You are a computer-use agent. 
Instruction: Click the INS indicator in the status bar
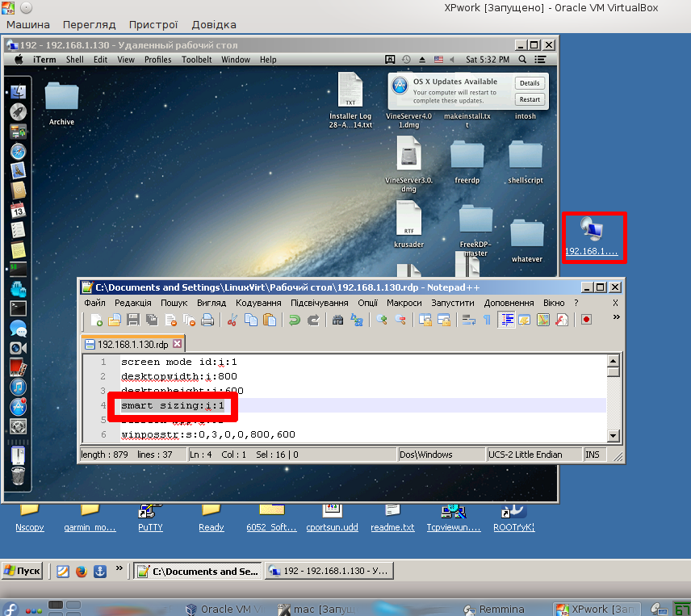click(593, 455)
